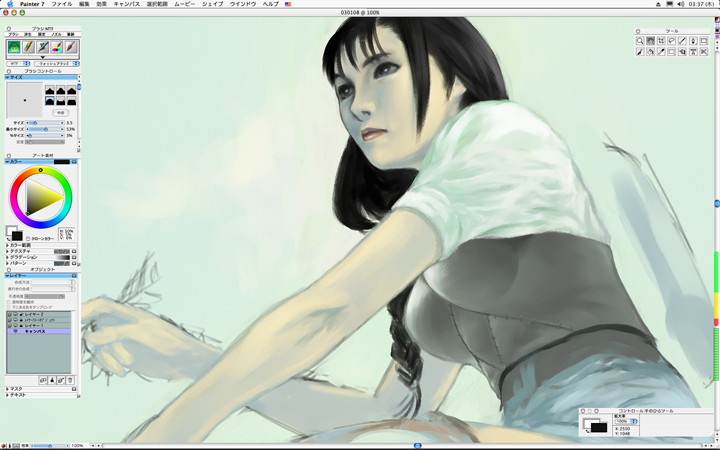Click the trash icon in layers panel
Screen dimensions: 720x450
coord(71,380)
